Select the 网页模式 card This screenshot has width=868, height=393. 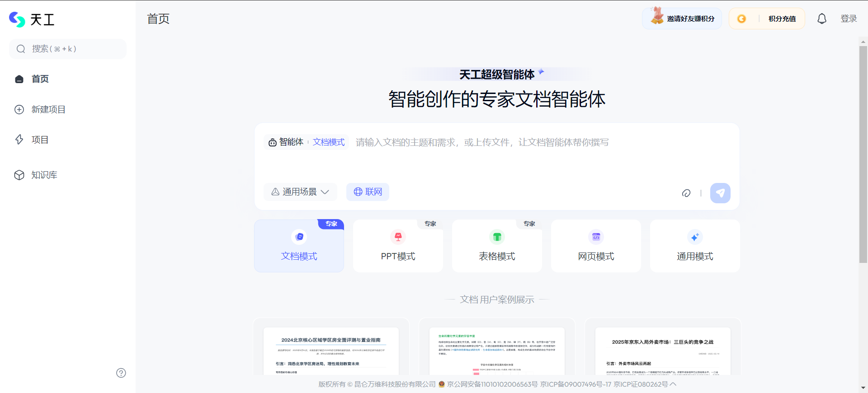[596, 246]
